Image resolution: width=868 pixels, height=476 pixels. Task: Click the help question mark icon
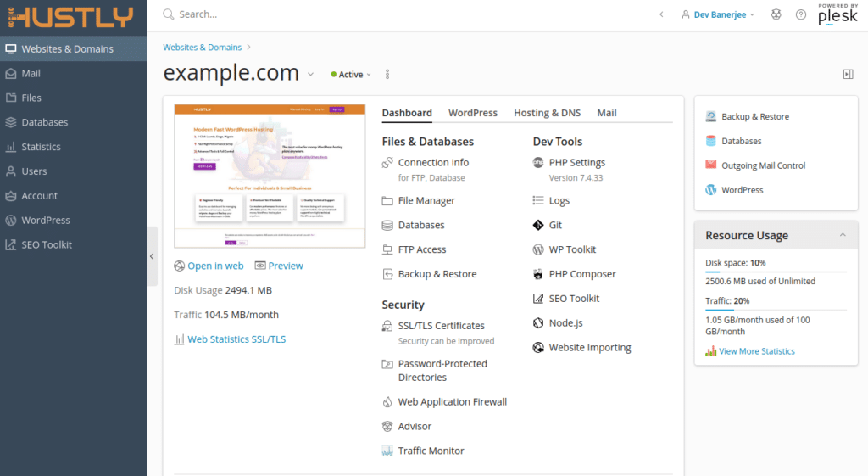click(801, 14)
